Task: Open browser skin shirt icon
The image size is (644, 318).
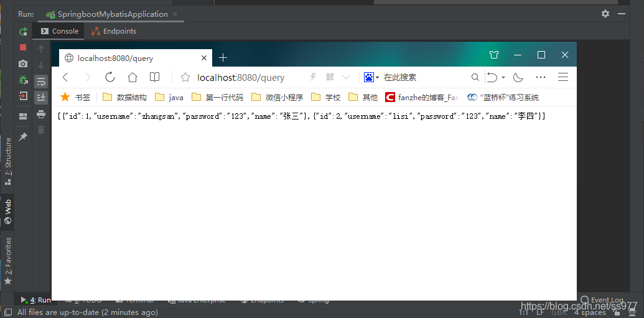Action: tap(494, 55)
